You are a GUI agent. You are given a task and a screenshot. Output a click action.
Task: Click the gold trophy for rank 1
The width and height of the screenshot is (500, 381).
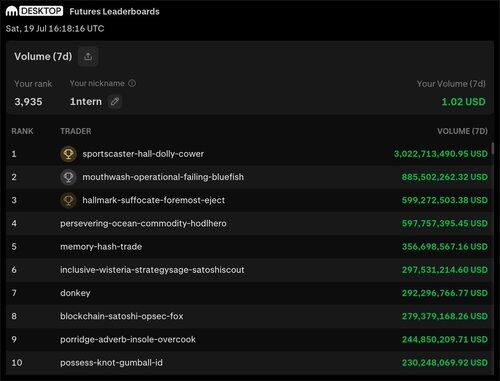(68, 154)
